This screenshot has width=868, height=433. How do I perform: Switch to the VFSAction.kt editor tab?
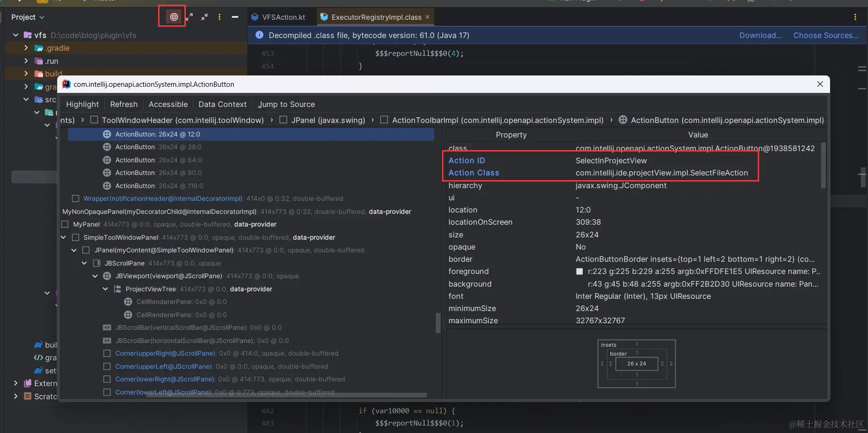[278, 17]
